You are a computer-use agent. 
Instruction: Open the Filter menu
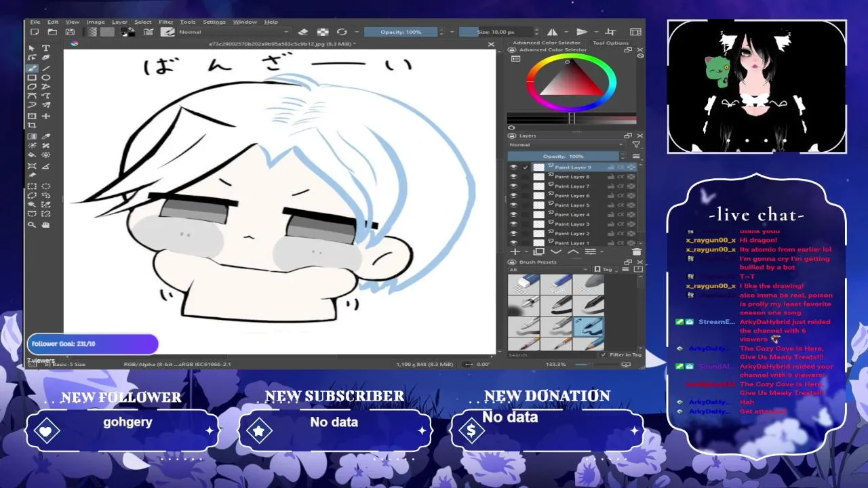[x=165, y=22]
